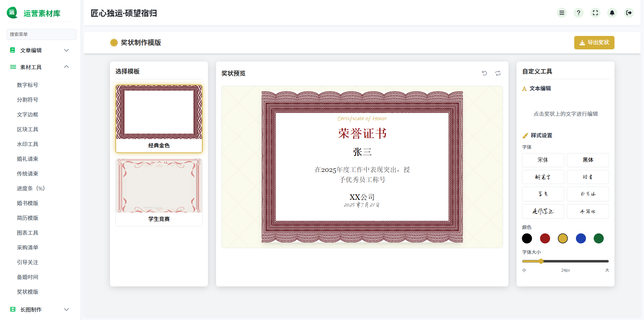Click the undo icon in 奖状预览 panel
644x320 pixels.
pyautogui.click(x=484, y=73)
